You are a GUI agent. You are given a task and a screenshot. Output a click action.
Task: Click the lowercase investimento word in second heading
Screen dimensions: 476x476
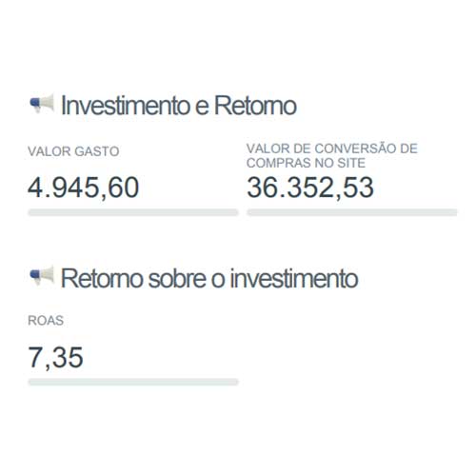pos(294,278)
